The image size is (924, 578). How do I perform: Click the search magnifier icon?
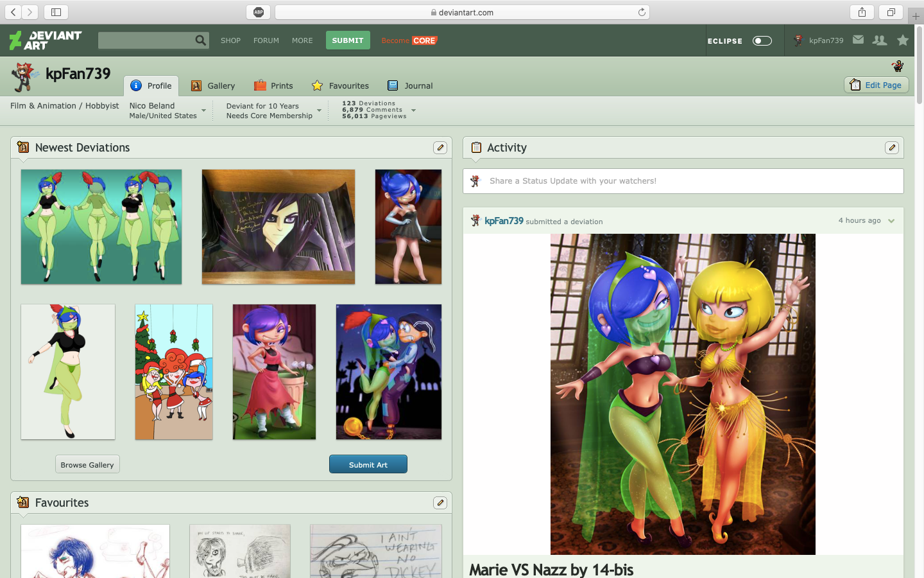201,40
